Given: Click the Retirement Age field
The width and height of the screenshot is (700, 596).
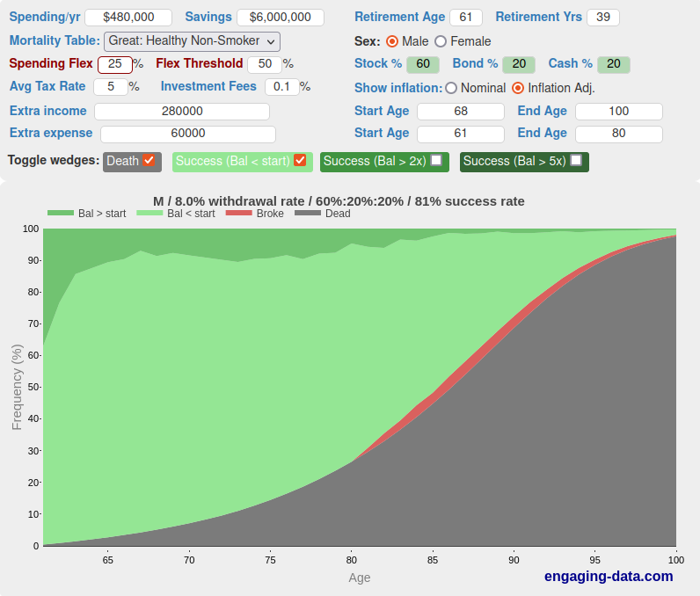Looking at the screenshot, I should click(x=465, y=18).
